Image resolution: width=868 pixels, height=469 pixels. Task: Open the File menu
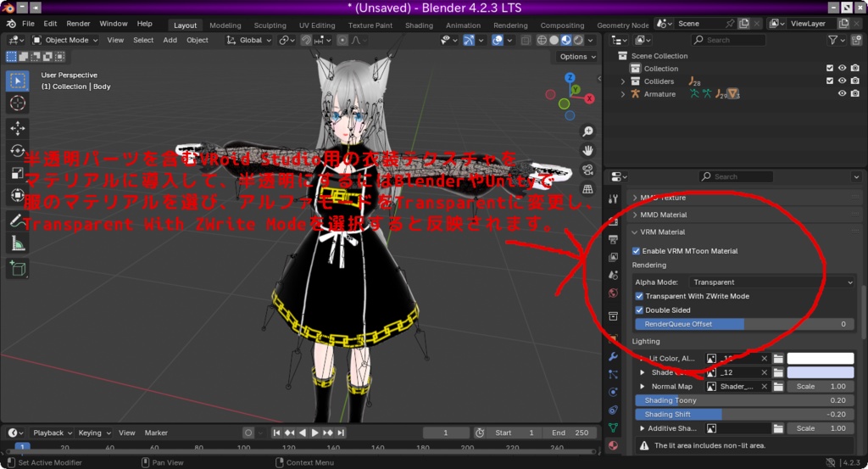click(x=28, y=24)
